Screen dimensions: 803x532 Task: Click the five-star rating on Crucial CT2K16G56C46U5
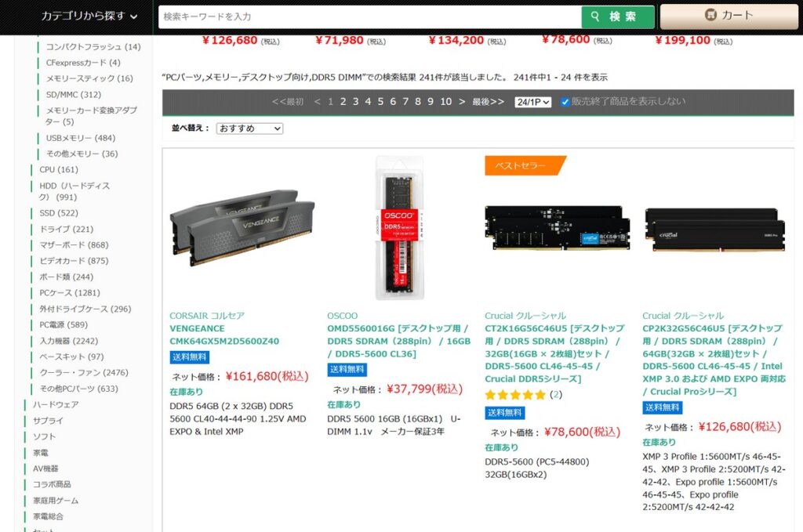[515, 395]
